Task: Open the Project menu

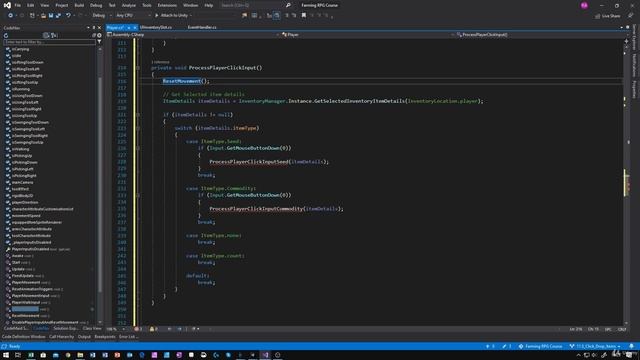Action: click(x=62, y=5)
